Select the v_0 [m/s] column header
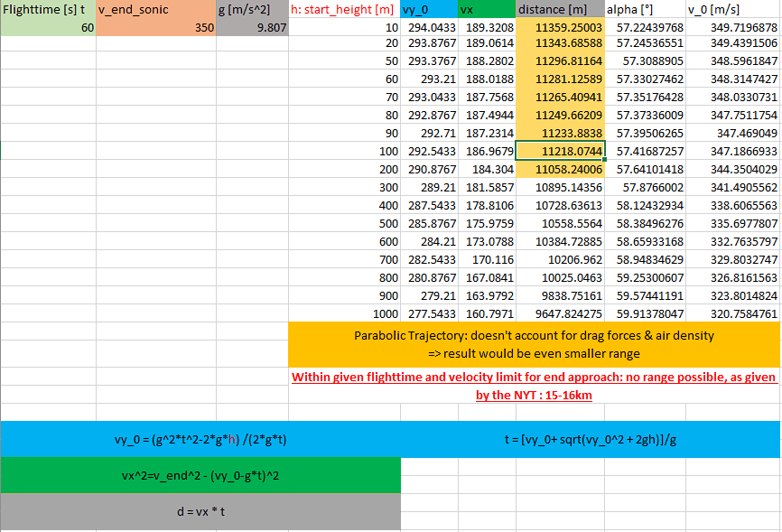This screenshot has width=782, height=532. [x=733, y=9]
